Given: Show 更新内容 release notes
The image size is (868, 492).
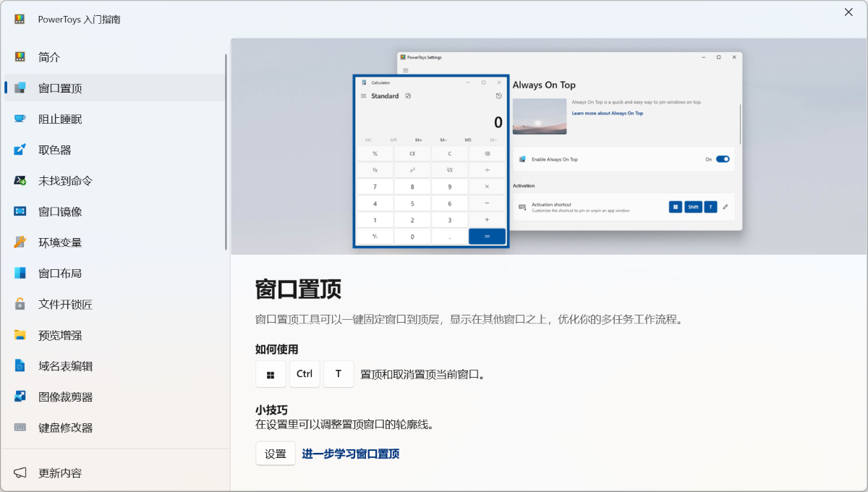Looking at the screenshot, I should click(x=115, y=473).
